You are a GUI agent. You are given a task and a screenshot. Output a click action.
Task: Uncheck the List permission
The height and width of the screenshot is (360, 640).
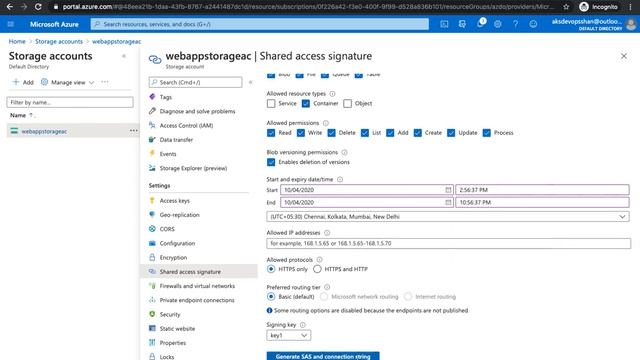click(x=365, y=133)
